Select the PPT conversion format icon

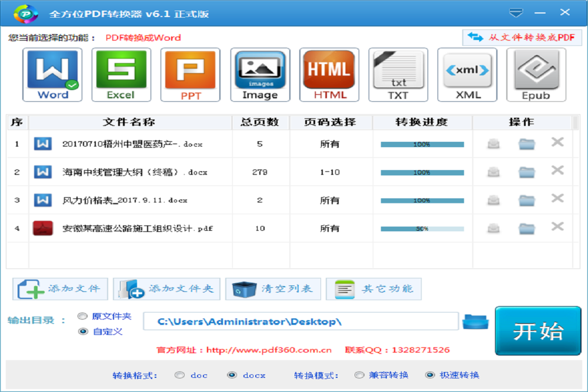click(191, 74)
